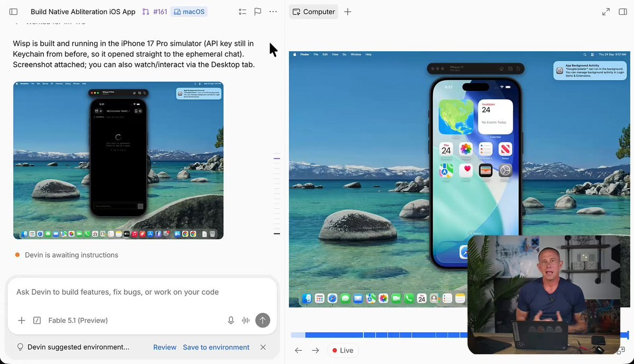Click Photos icon in remote Dock

click(384, 298)
